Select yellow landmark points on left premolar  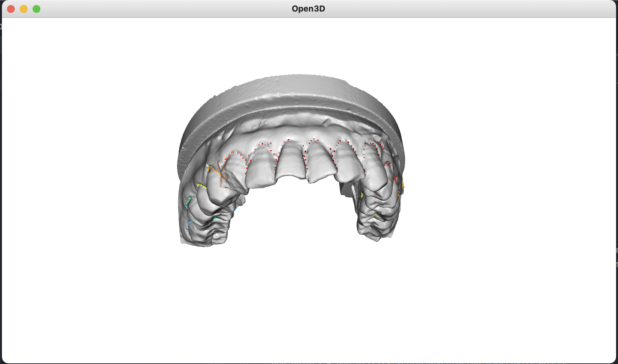click(x=201, y=185)
